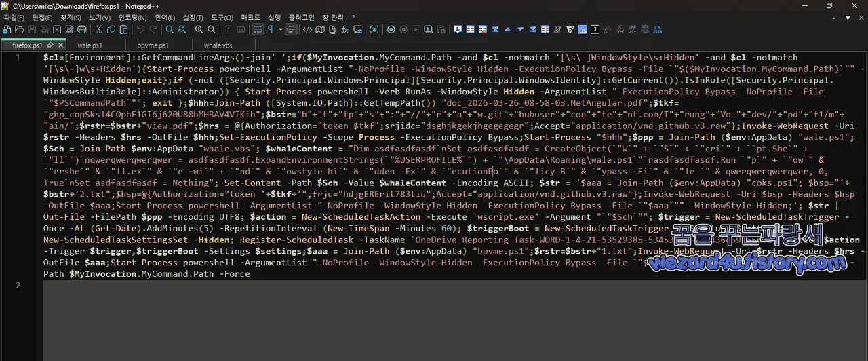Click the Redo arrow icon

153,30
